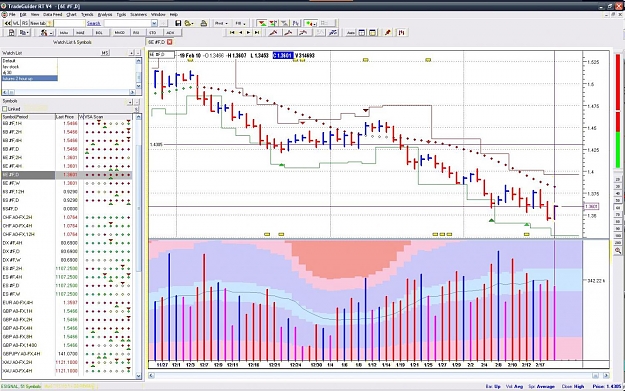Viewport: 625px width, 391px height.
Task: Select the 'futures 2 hour up' watch list
Action: pos(29,79)
